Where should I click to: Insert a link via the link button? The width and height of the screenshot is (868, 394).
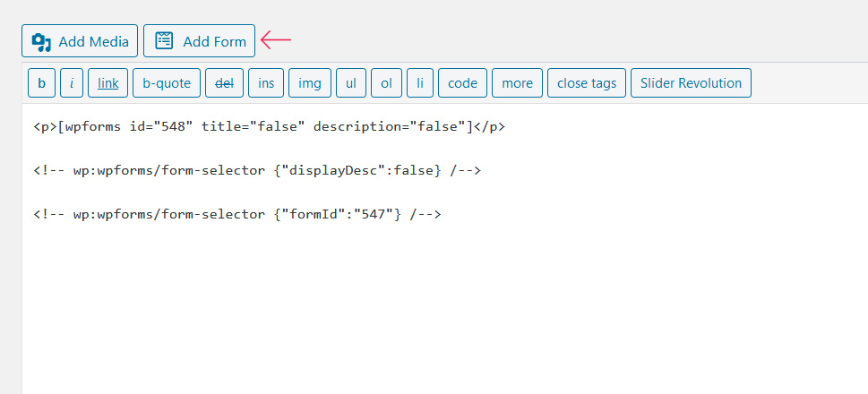[x=108, y=83]
